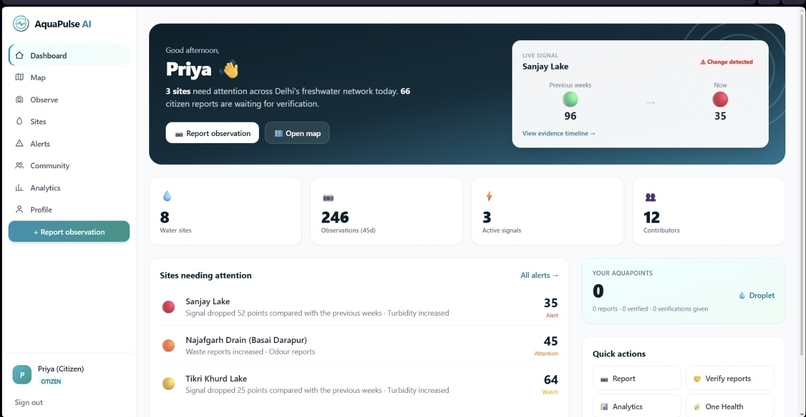Open Sites from the sidebar
The height and width of the screenshot is (417, 806).
coord(69,122)
